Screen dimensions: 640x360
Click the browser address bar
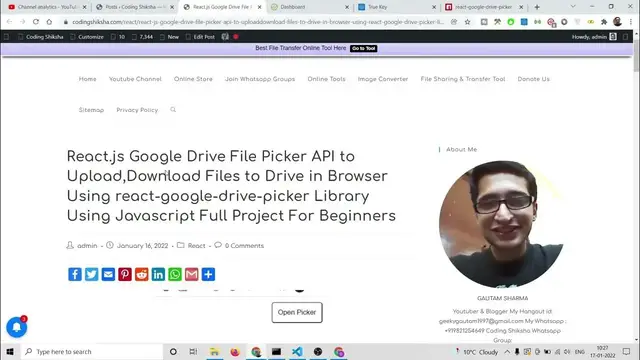pyautogui.click(x=258, y=22)
